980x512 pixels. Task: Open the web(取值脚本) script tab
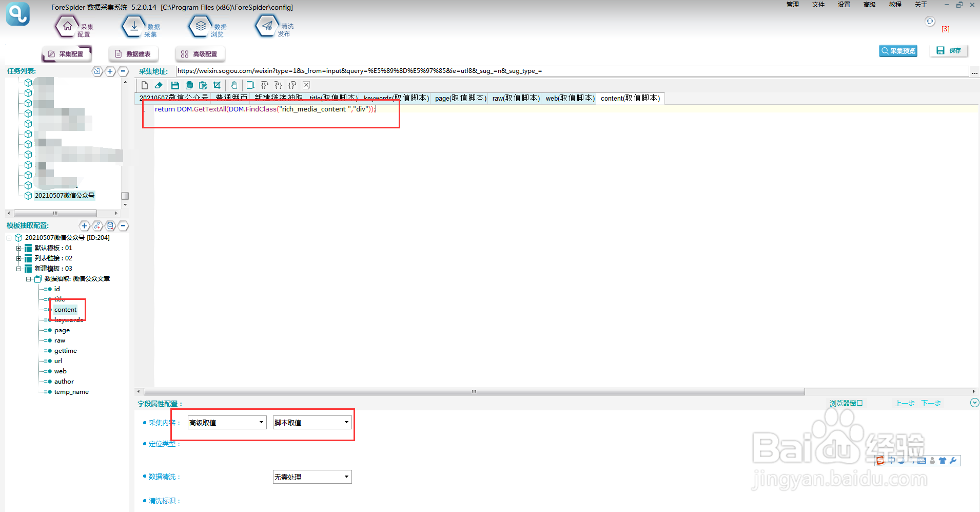[570, 98]
